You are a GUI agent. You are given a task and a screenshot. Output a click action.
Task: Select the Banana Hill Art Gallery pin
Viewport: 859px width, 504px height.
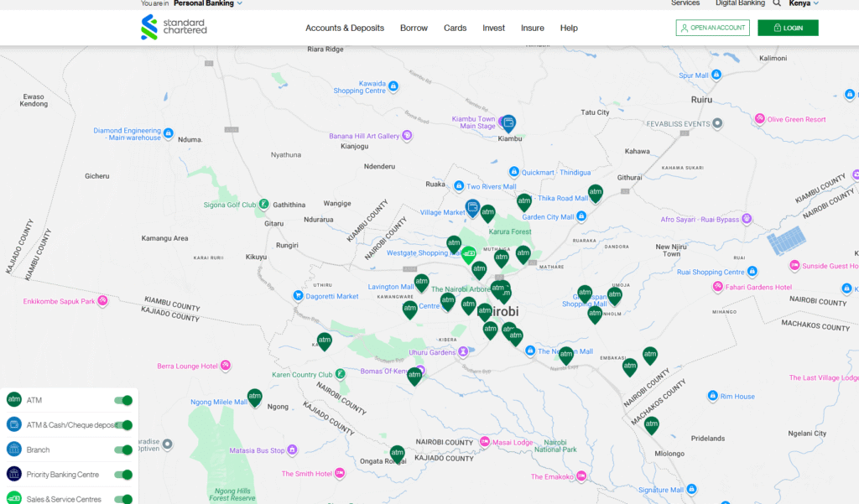pos(407,135)
